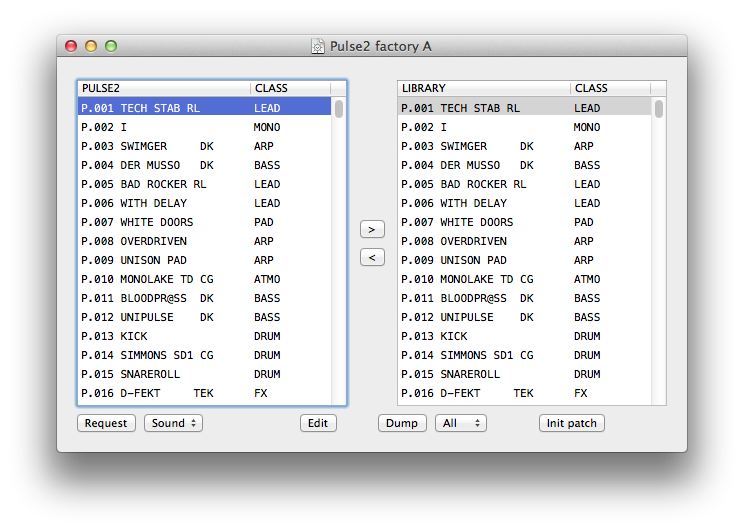The width and height of the screenshot is (744, 531).
Task: Click the Pulse2 list scrollbar thumb
Action: point(339,109)
